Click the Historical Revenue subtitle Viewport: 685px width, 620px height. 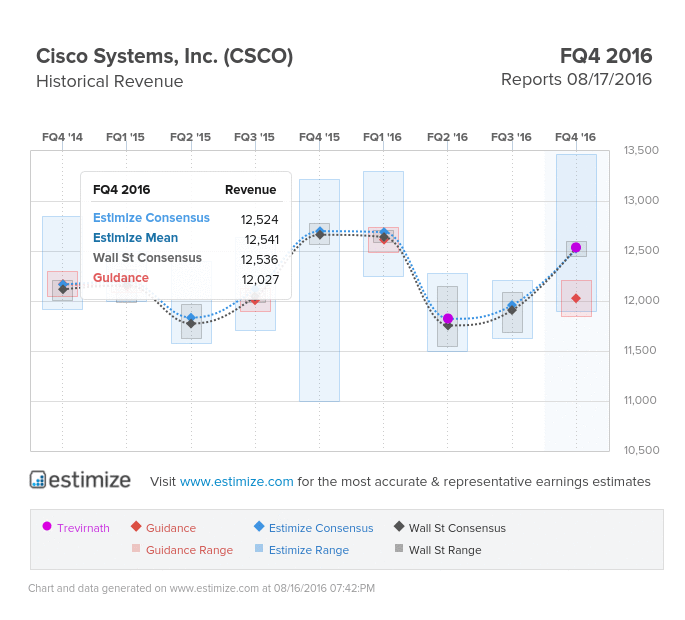(110, 81)
